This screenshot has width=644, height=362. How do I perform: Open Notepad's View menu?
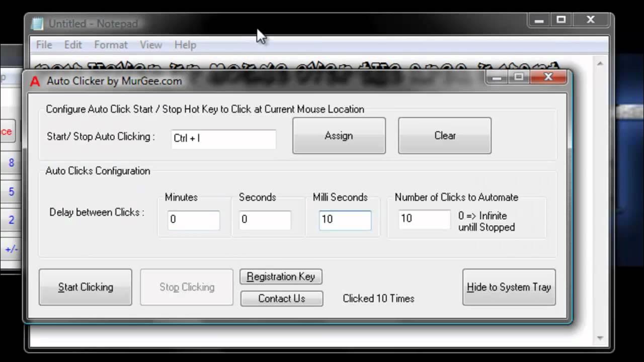pyautogui.click(x=150, y=45)
